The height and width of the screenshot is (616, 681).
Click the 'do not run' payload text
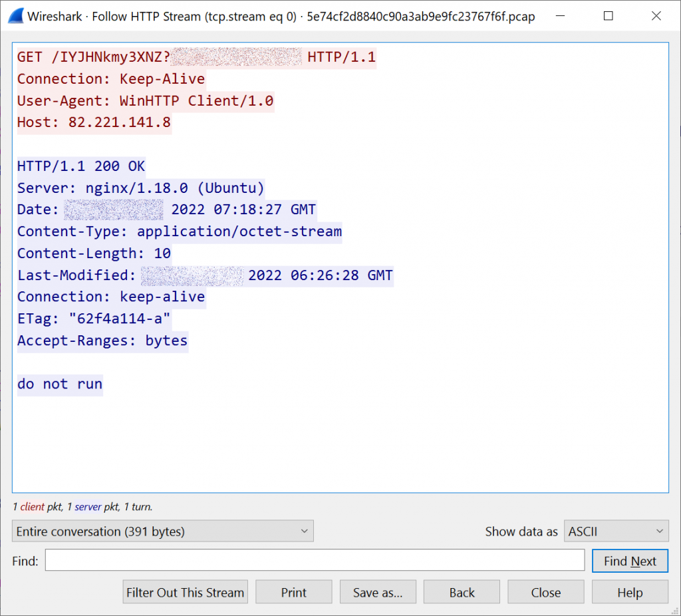click(x=59, y=384)
